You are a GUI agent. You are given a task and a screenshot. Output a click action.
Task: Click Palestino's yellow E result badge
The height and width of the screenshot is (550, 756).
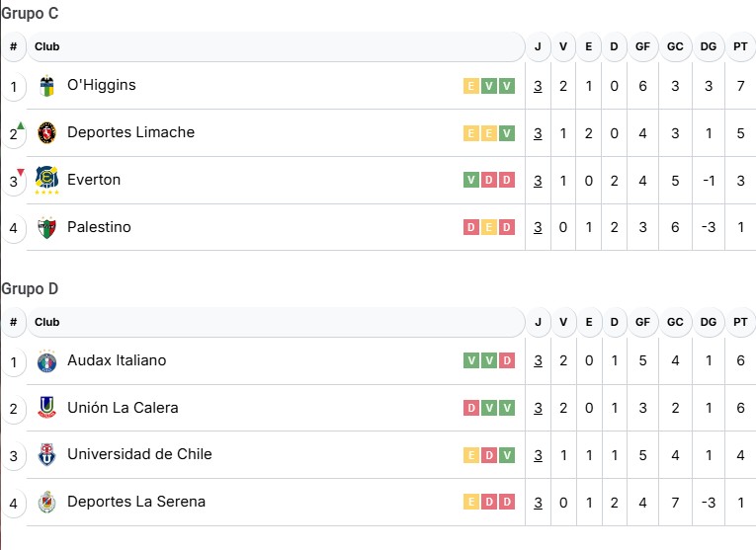pyautogui.click(x=488, y=228)
